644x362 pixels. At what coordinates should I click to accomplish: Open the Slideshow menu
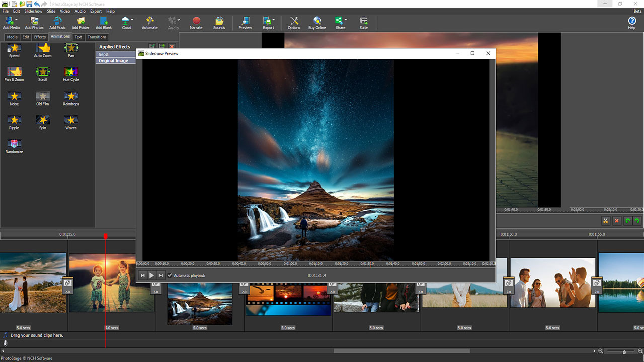coord(33,11)
